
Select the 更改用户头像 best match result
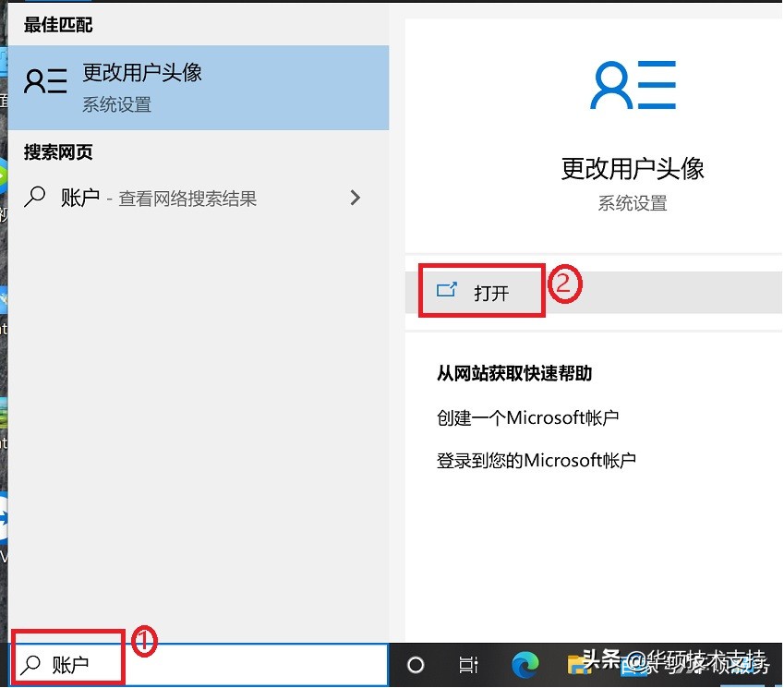tap(141, 73)
